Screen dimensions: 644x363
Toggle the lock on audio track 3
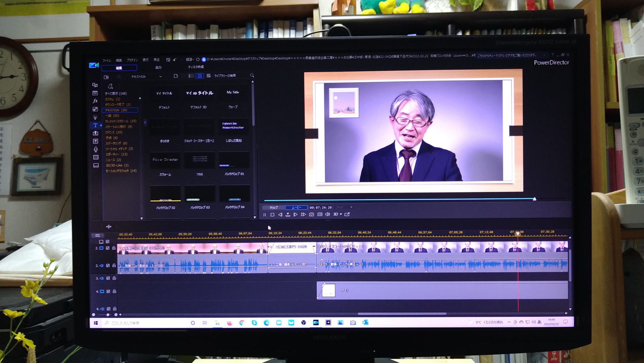point(114,278)
